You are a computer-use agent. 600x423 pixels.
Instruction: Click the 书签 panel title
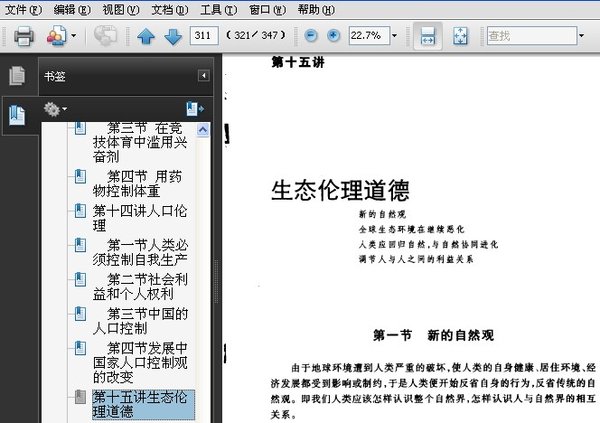[x=55, y=76]
